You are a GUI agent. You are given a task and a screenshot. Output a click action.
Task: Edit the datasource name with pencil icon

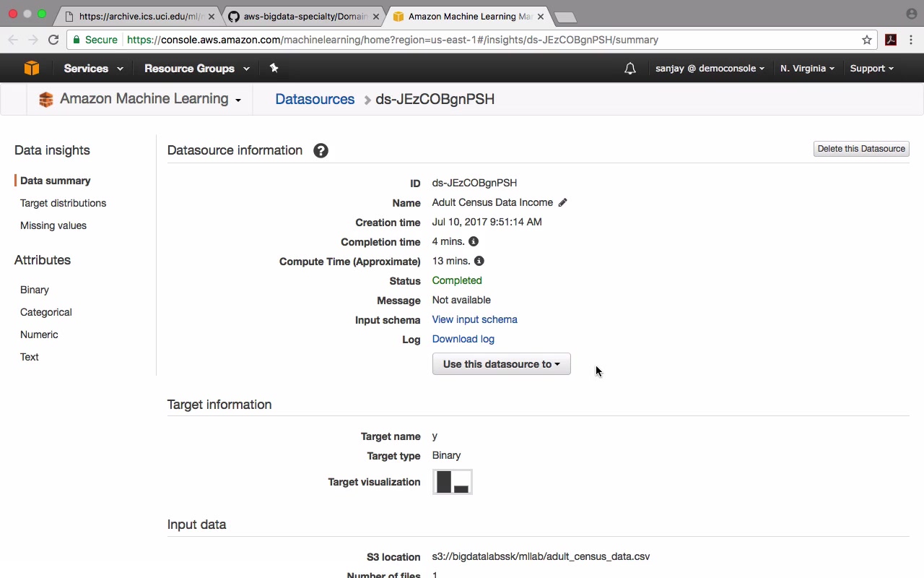point(562,202)
